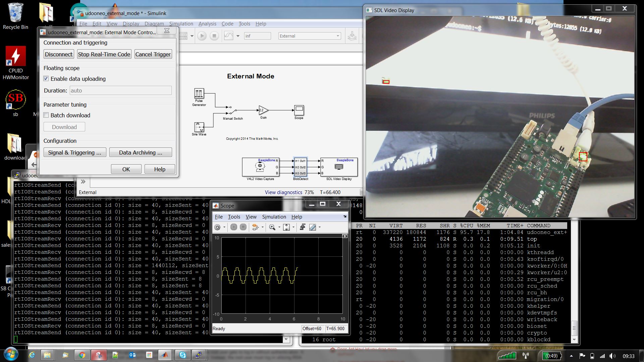Click View diagnostics link in Simulink
Viewport: 644px width, 362px height.
click(283, 192)
